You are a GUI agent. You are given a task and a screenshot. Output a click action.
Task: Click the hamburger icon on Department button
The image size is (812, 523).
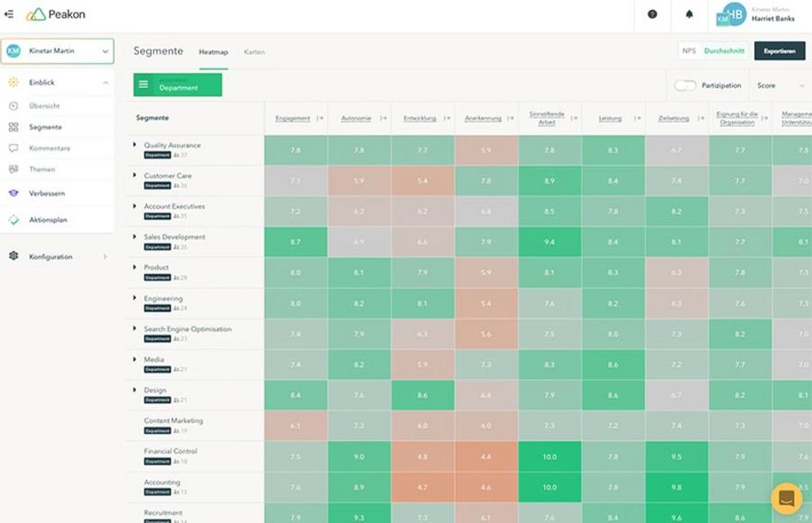(x=143, y=85)
